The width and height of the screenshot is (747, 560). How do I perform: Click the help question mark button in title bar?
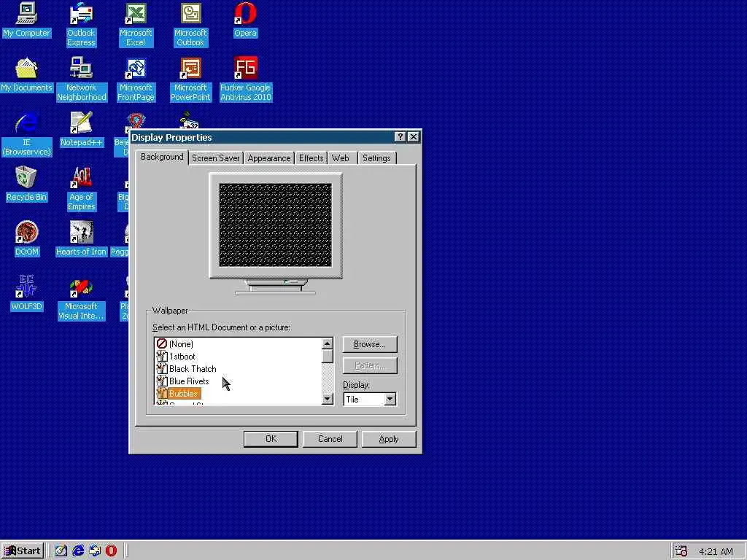(x=400, y=137)
